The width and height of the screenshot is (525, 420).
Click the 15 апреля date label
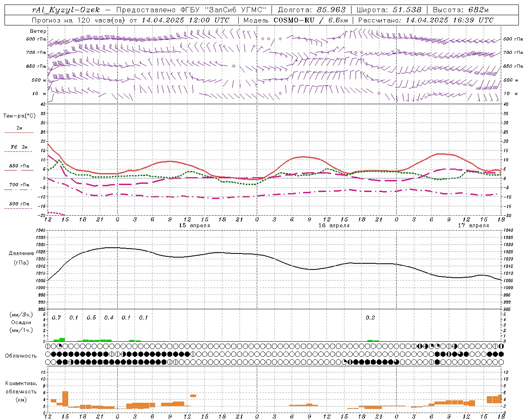[x=194, y=226]
